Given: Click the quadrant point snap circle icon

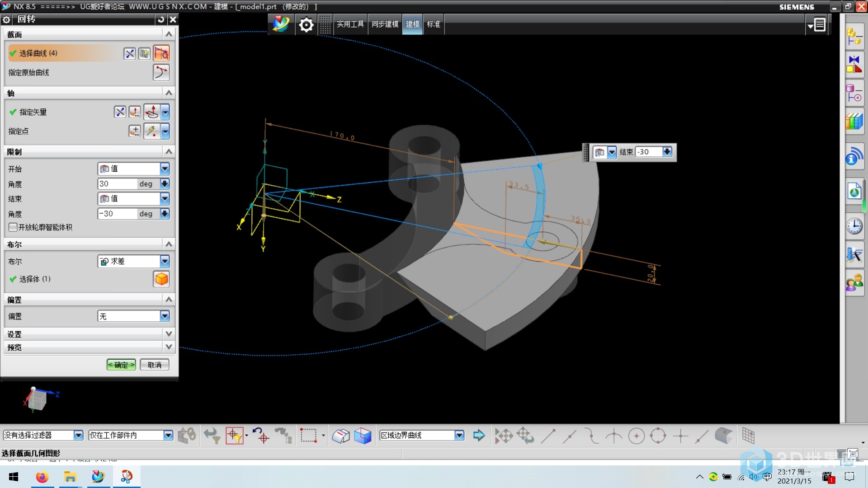Looking at the screenshot, I should click(658, 436).
